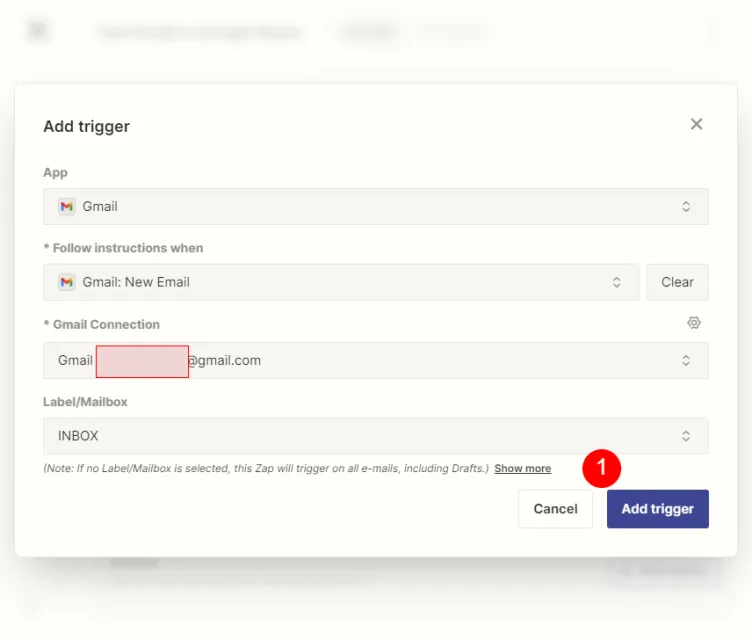
Task: Click the blurred icon in top-left corner
Action: [x=38, y=31]
